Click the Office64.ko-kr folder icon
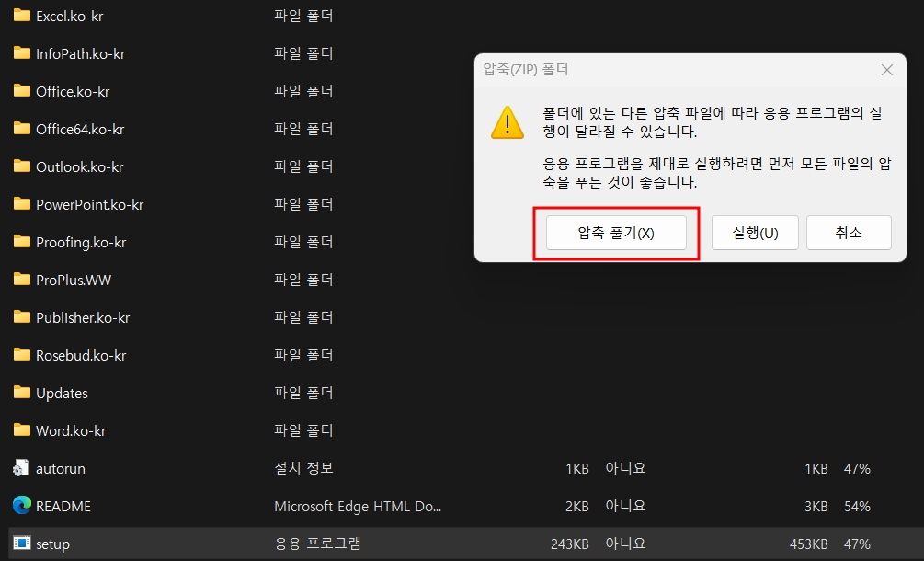This screenshot has height=561, width=924. (22, 129)
